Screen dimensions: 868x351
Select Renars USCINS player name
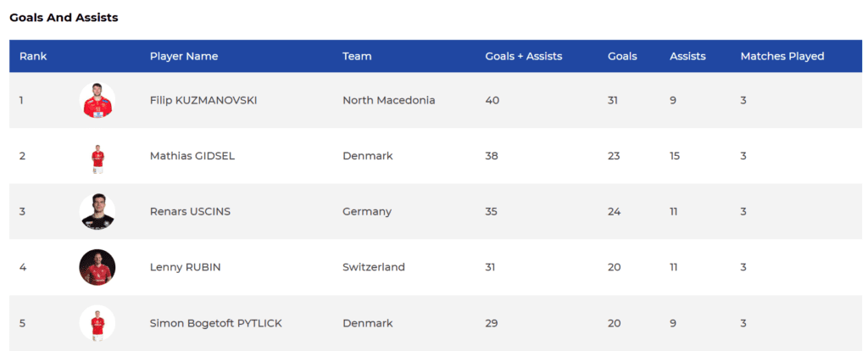[x=192, y=211]
